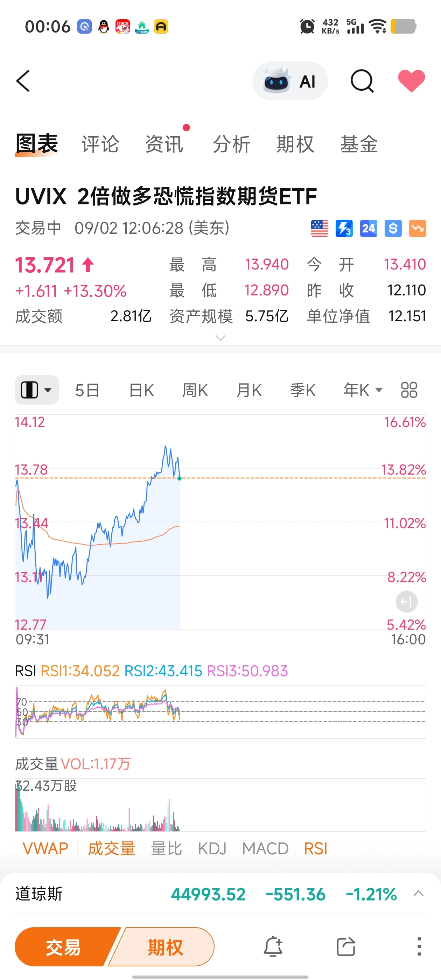Tap the price alert bell icon
The height and width of the screenshot is (980, 441).
pos(273,947)
